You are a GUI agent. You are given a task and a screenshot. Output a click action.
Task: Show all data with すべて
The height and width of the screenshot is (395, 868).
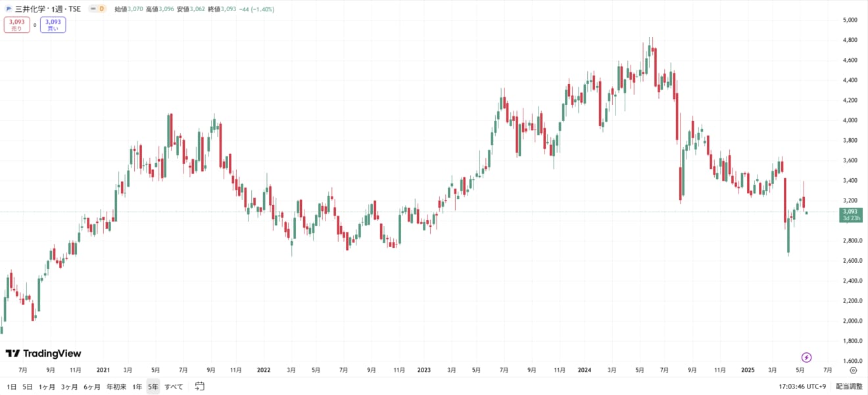point(174,386)
